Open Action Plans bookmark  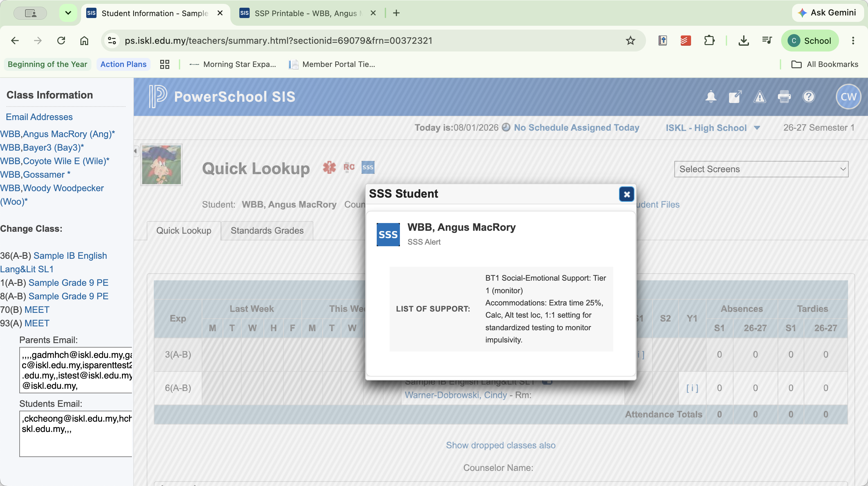coord(123,64)
